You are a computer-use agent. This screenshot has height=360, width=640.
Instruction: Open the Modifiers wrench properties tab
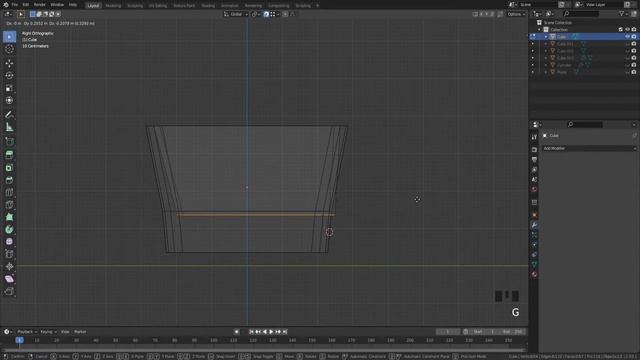534,225
